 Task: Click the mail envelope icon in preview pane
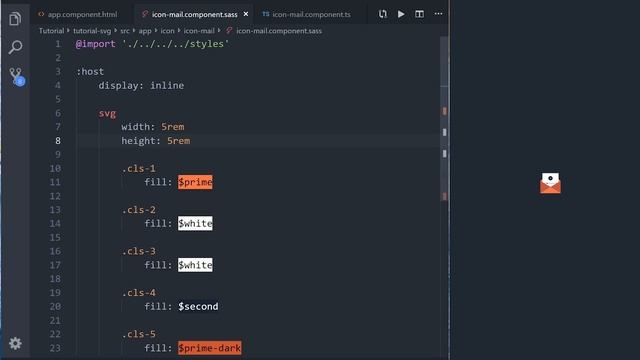pyautogui.click(x=550, y=183)
